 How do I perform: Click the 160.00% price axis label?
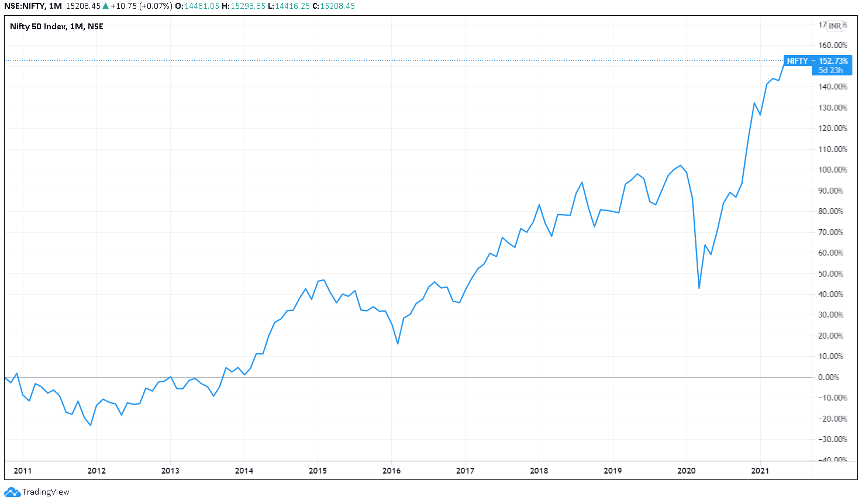(833, 45)
